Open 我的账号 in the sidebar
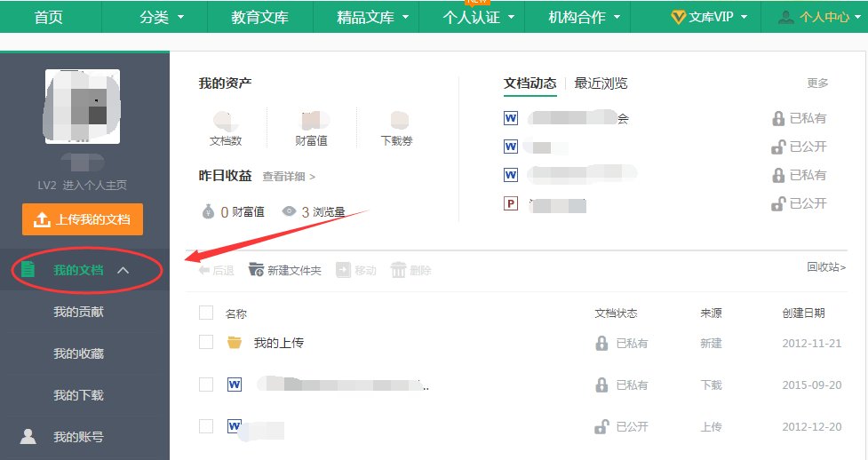The image size is (868, 460). coord(78,437)
